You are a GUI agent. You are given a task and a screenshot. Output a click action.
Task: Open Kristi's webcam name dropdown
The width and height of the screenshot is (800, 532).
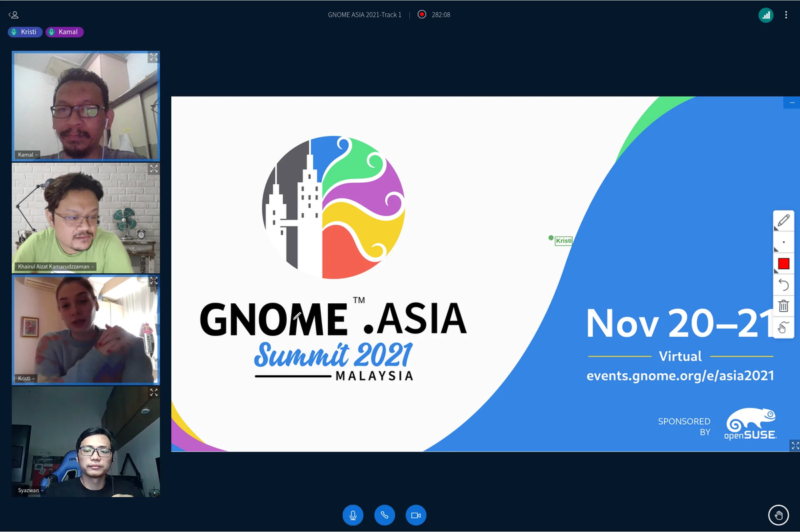point(26,378)
